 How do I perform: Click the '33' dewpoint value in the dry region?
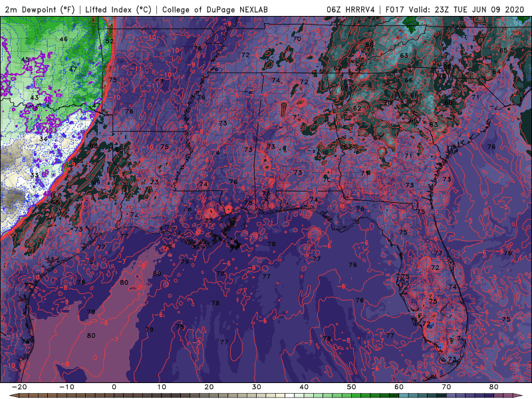tap(35, 175)
